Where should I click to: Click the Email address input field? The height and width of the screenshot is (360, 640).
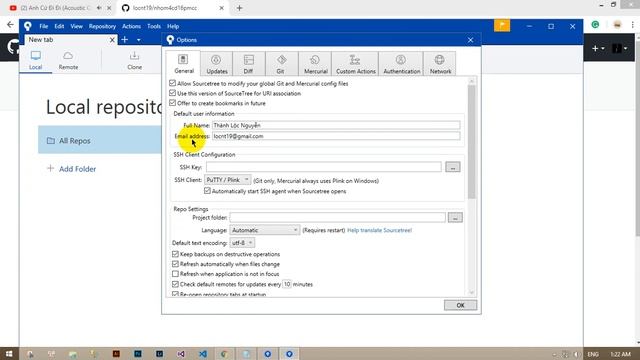pos(336,136)
